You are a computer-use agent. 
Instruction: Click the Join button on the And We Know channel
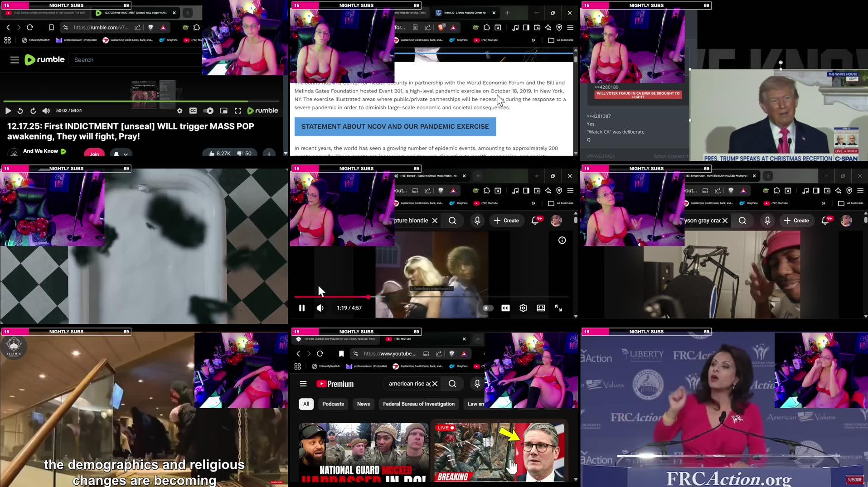pyautogui.click(x=94, y=154)
